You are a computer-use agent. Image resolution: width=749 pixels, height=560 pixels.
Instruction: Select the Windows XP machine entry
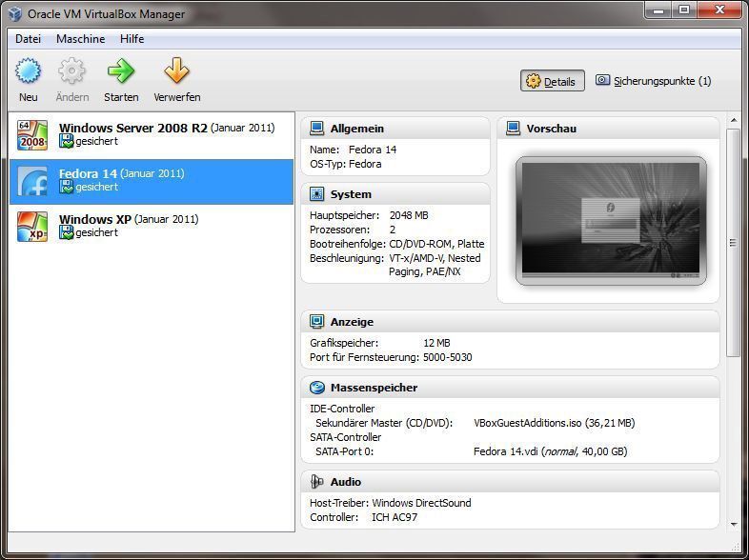152,227
